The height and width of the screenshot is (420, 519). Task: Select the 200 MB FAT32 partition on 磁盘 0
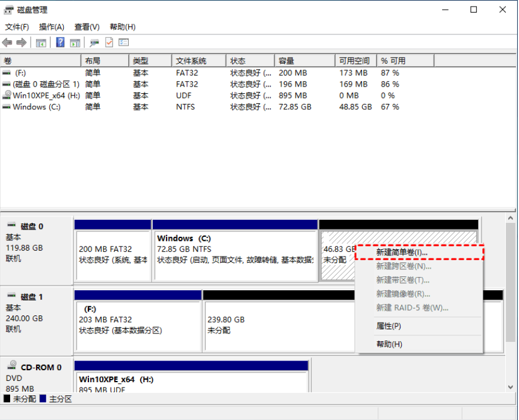[x=113, y=251]
